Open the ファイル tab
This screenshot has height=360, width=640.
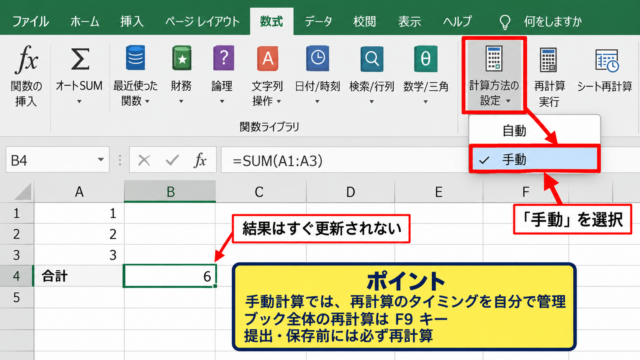[x=30, y=21]
